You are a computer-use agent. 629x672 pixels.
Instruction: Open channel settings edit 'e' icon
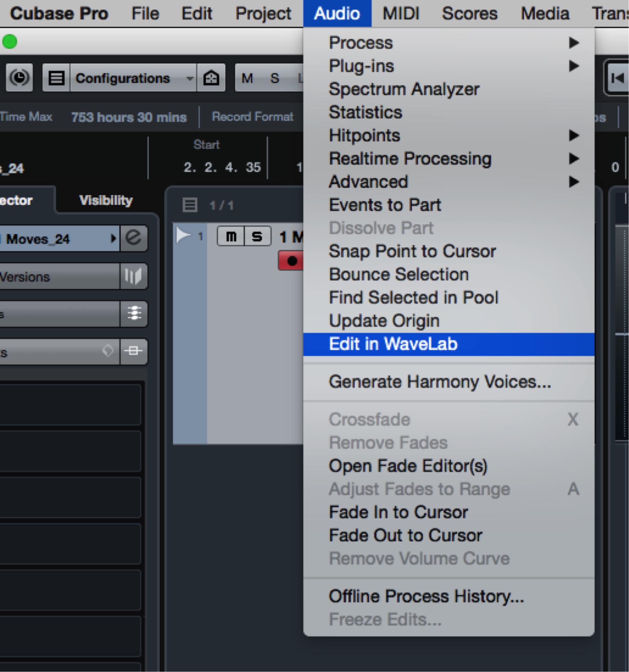134,238
